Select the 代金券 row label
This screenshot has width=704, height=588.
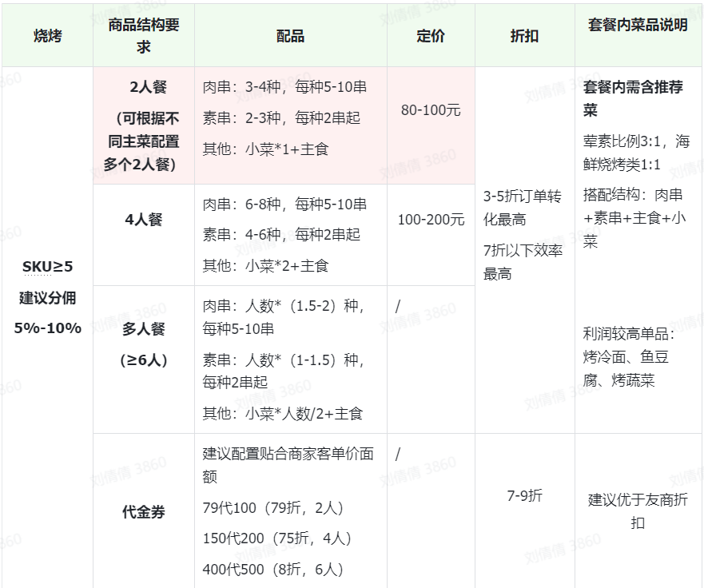click(144, 512)
